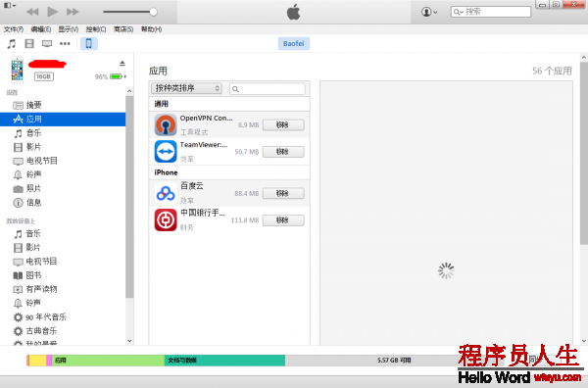Click the main pane scroll-up arrow

point(584,58)
